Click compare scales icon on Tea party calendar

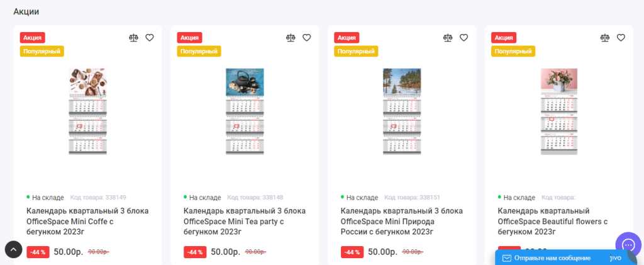point(290,38)
